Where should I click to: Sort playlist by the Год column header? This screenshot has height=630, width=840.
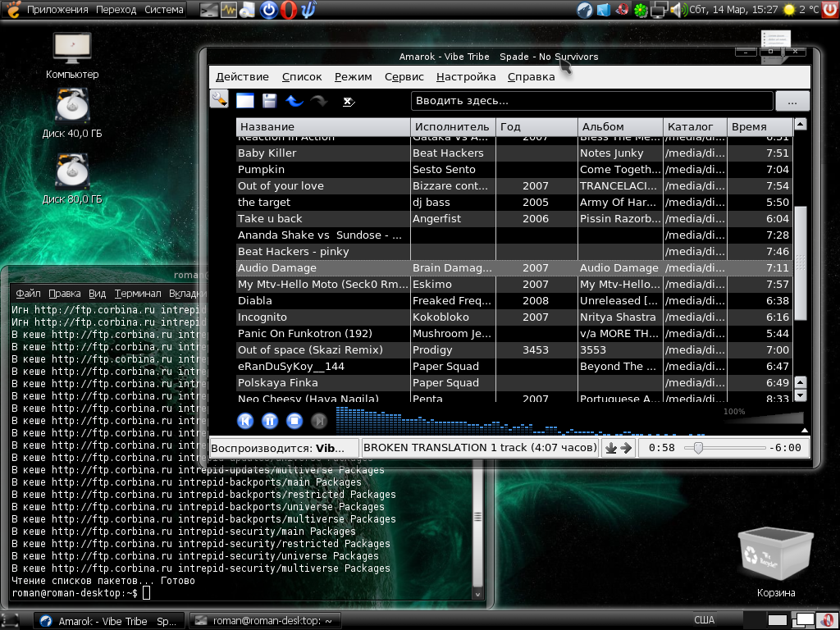(x=536, y=127)
